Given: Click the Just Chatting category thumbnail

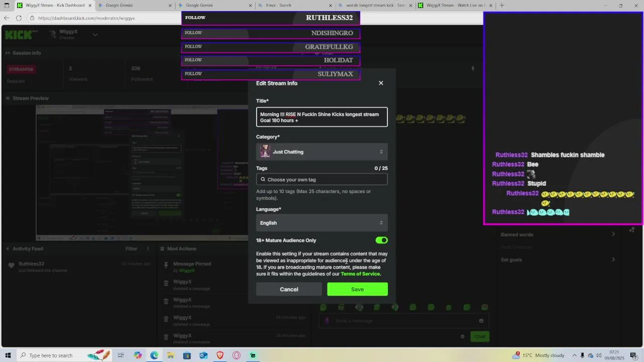Looking at the screenshot, I should coord(265,151).
